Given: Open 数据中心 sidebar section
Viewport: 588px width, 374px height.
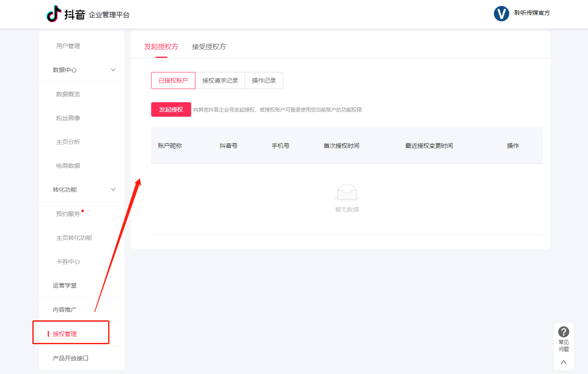Looking at the screenshot, I should pyautogui.click(x=65, y=70).
